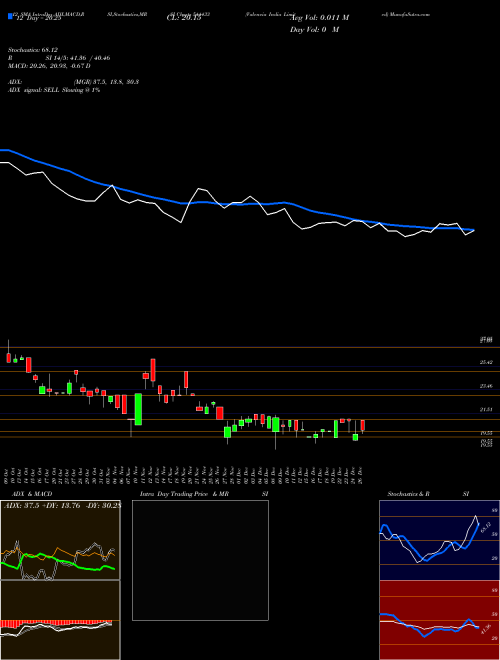Screen dimensions: 500x660
Task: Click the 25.42 price axis label
Action: pos(486,362)
